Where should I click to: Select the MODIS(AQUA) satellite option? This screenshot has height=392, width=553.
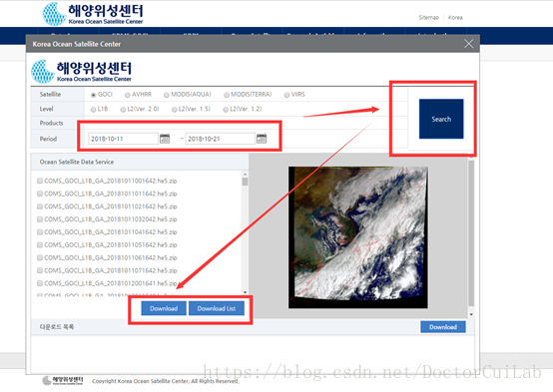(167, 95)
